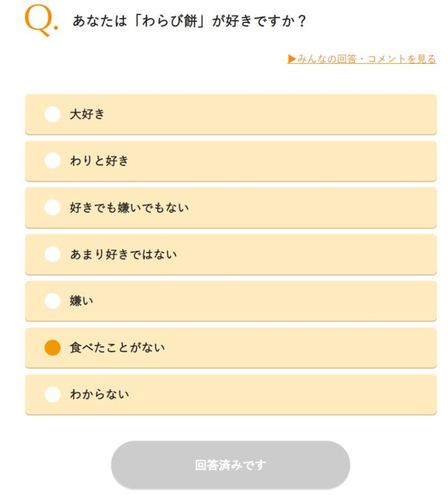Select the あまり好きではない radio button
The height and width of the screenshot is (495, 448).
tap(53, 254)
